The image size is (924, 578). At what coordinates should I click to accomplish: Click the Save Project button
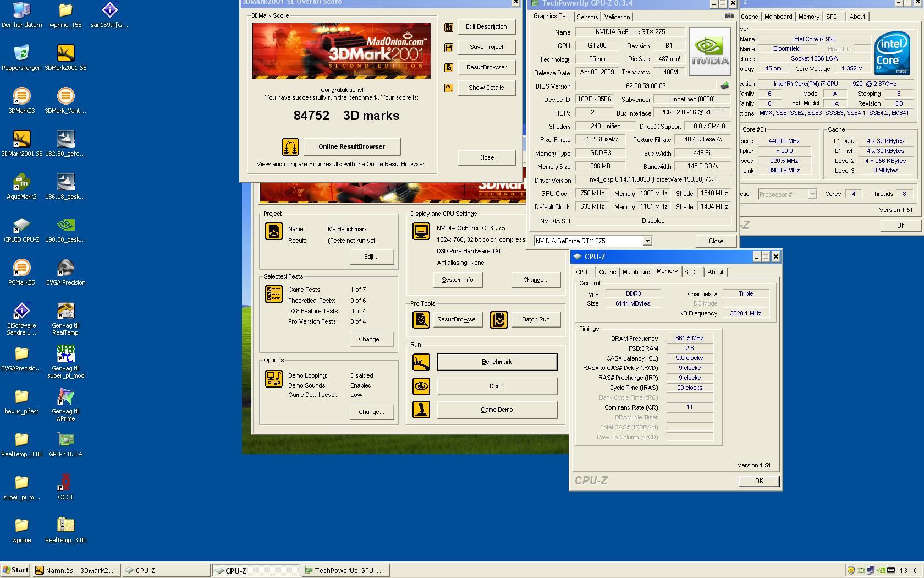(486, 47)
